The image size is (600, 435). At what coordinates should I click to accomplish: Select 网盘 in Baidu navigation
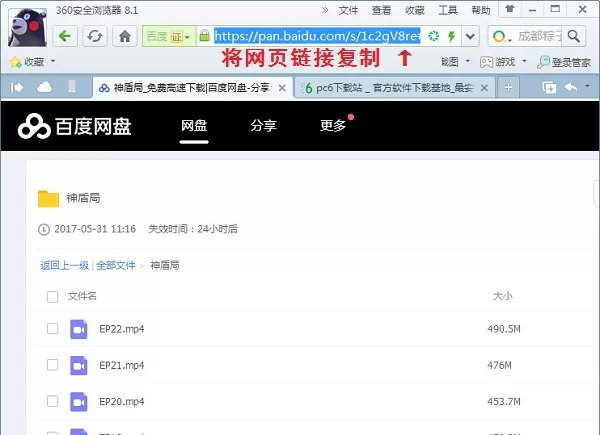coord(194,125)
